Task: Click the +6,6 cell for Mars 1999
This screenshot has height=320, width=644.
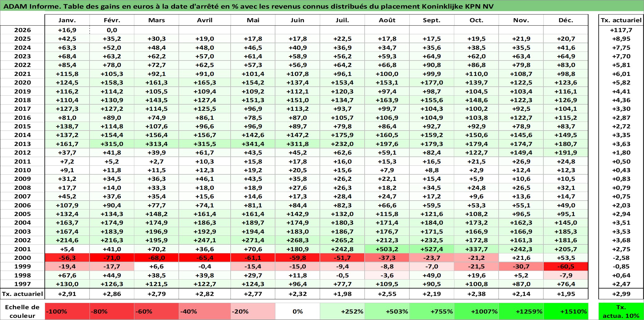Action: coord(157,266)
